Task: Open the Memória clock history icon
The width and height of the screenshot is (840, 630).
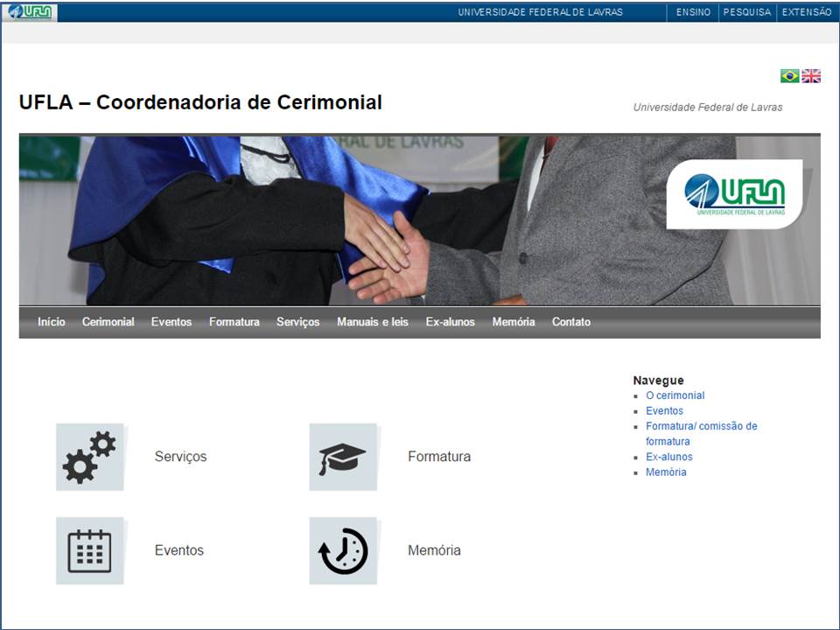Action: click(x=342, y=550)
